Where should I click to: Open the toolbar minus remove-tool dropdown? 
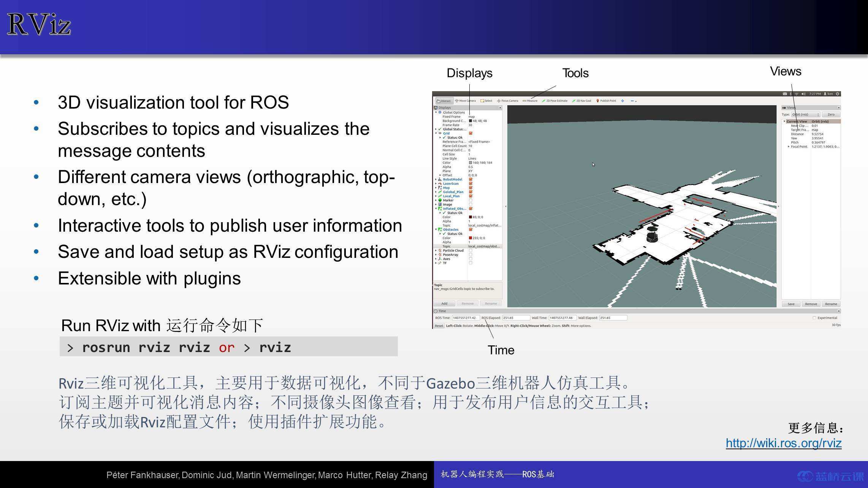634,101
